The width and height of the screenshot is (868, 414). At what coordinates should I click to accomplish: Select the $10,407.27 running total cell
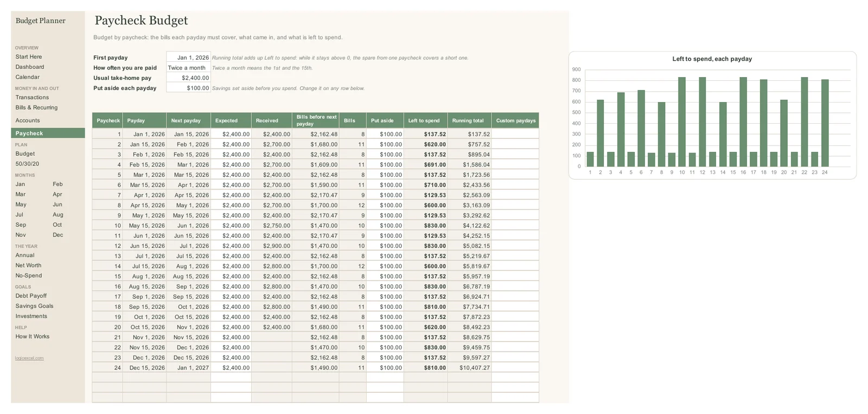pos(470,368)
